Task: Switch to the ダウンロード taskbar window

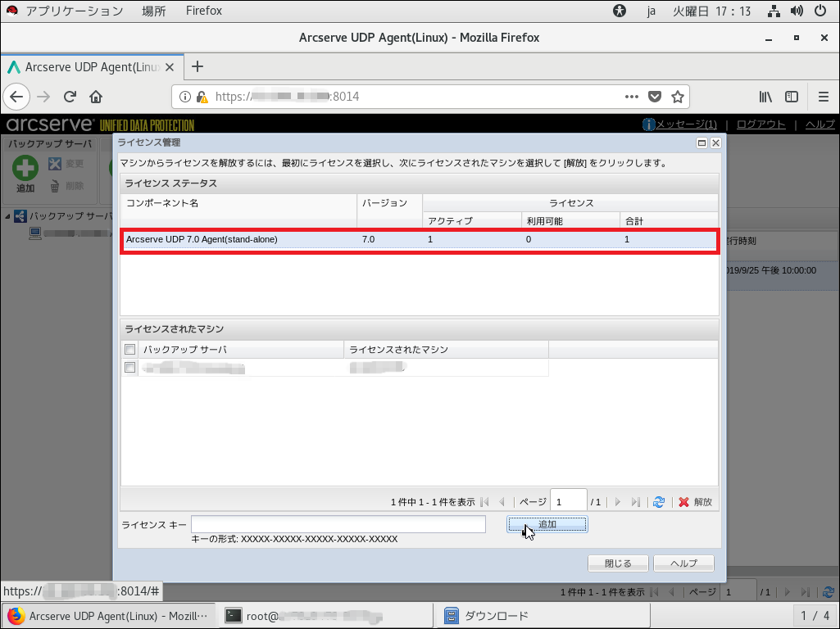Action: pyautogui.click(x=544, y=616)
